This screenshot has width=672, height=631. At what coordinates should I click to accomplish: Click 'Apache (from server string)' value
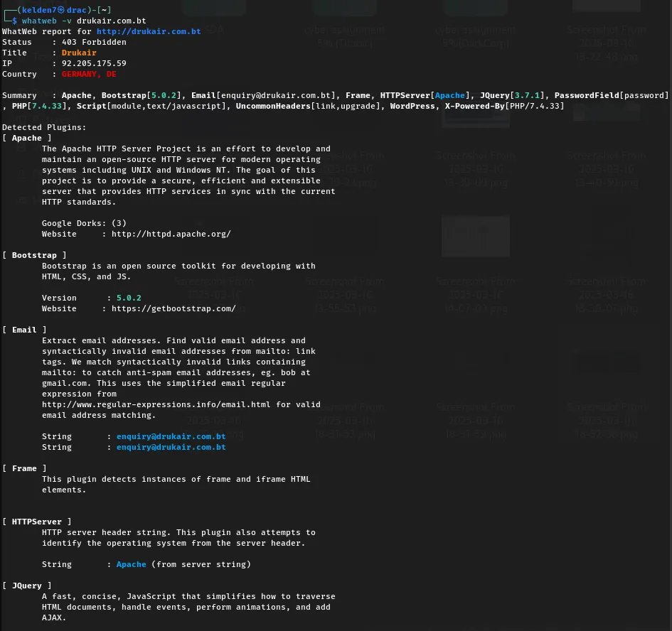(183, 564)
